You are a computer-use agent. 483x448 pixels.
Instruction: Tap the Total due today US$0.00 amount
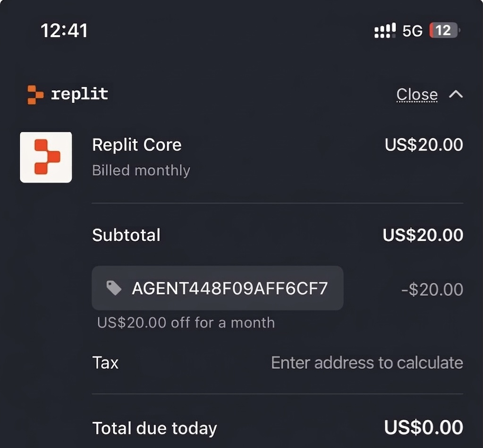pyautogui.click(x=423, y=427)
